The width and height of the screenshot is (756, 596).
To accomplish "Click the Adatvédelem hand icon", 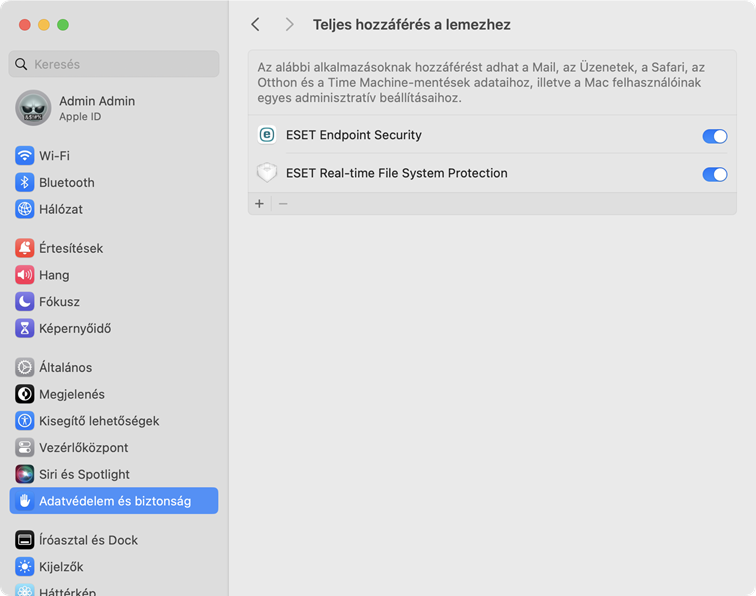I will click(x=25, y=501).
